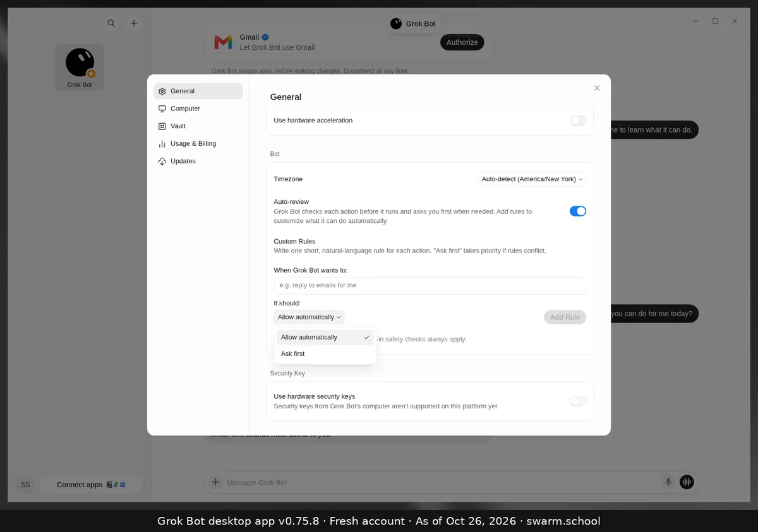Click the Grok Bot title icon at top
Viewport: 758px width, 532px height.
click(396, 23)
